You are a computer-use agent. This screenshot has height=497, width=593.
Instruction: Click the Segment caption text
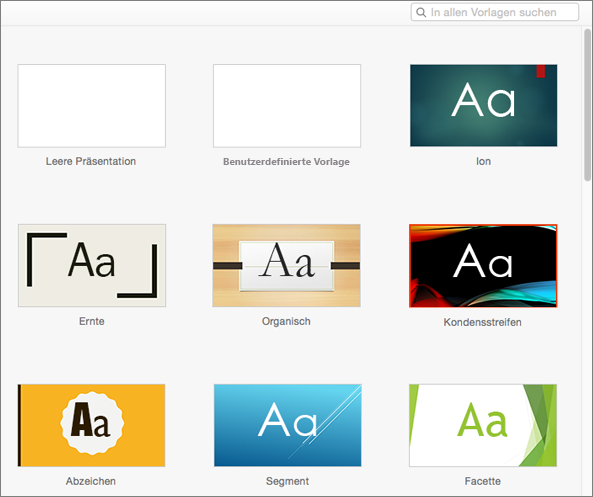coord(287,481)
